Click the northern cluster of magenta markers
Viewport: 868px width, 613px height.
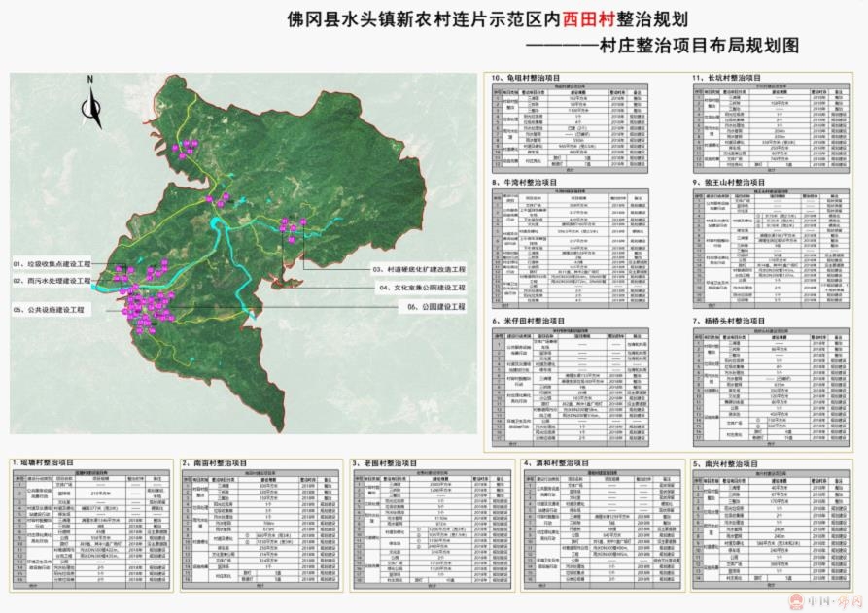pos(186,149)
